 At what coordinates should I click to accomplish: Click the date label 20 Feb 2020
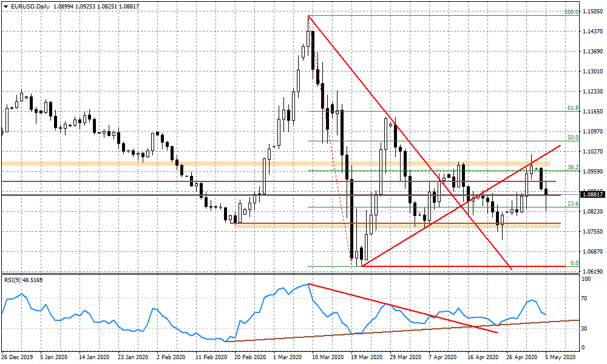click(250, 357)
